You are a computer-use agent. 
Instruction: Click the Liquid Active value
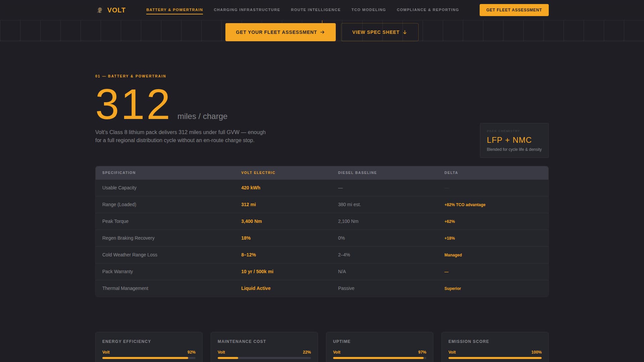click(x=256, y=288)
